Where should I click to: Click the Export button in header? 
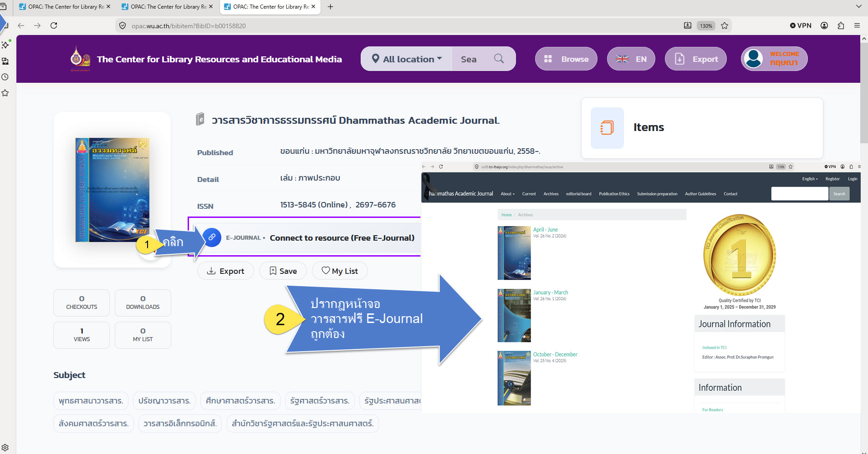click(x=695, y=59)
